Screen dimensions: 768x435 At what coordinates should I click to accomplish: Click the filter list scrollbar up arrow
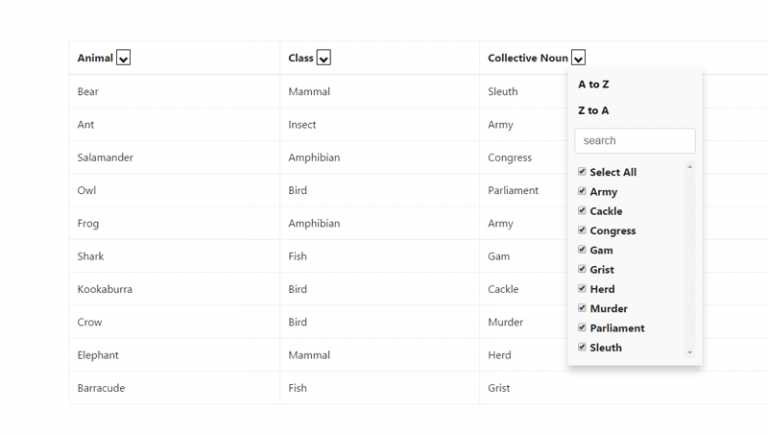(x=689, y=167)
